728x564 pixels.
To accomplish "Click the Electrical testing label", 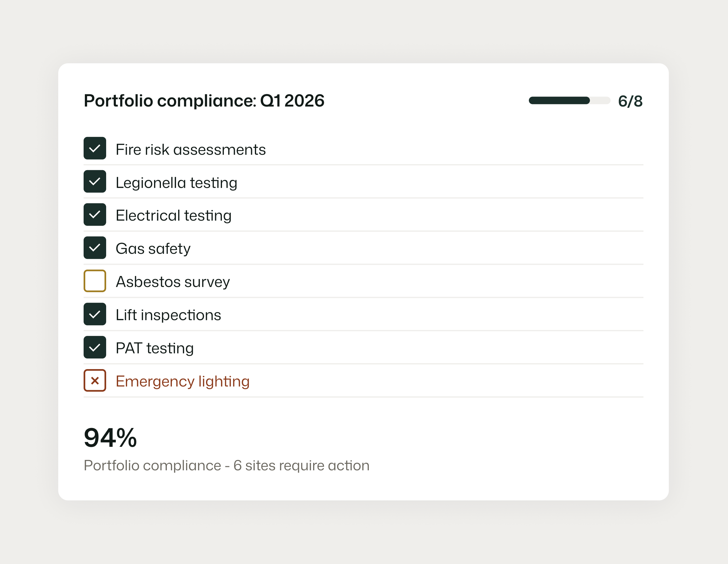I will [173, 216].
